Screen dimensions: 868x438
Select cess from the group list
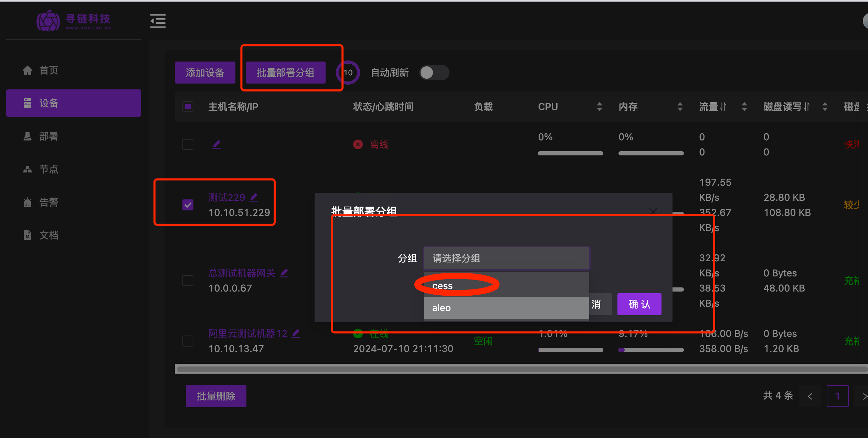[443, 286]
